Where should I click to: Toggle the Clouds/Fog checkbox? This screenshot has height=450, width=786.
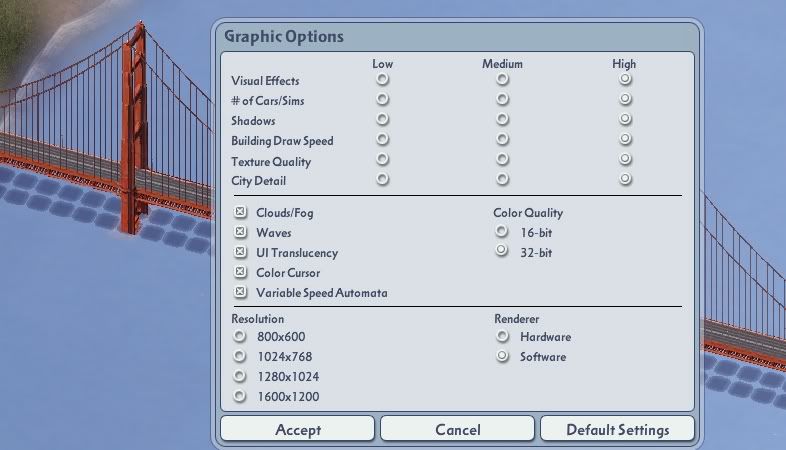241,212
